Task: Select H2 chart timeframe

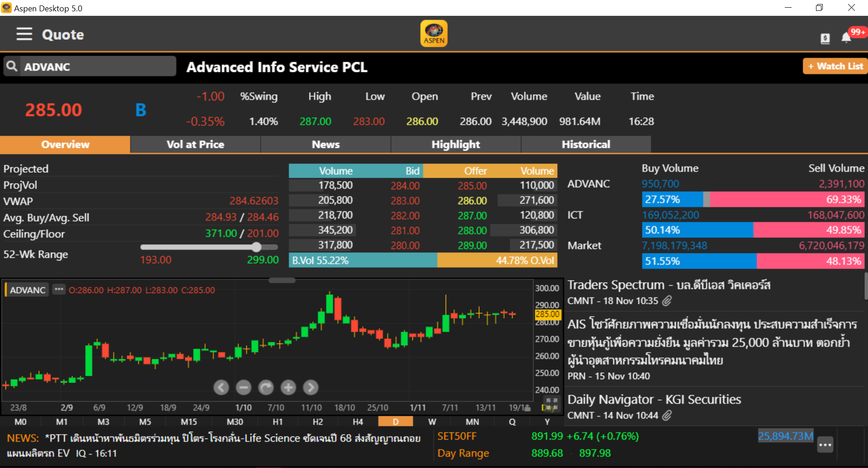Action: click(x=318, y=421)
